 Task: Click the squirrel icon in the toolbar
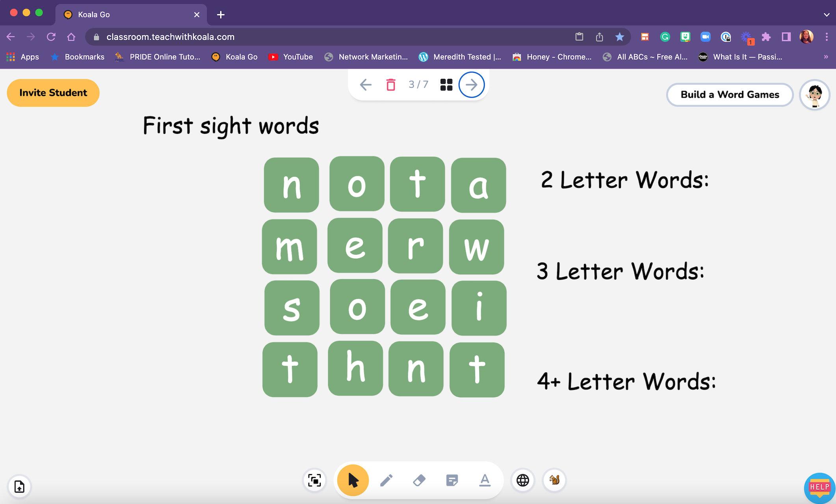[x=554, y=480]
